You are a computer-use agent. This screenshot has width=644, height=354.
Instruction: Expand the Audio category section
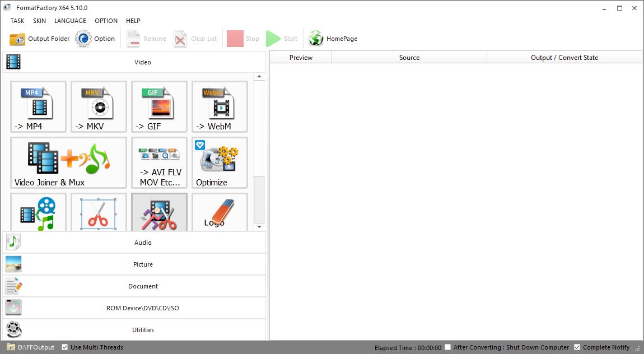pyautogui.click(x=134, y=243)
